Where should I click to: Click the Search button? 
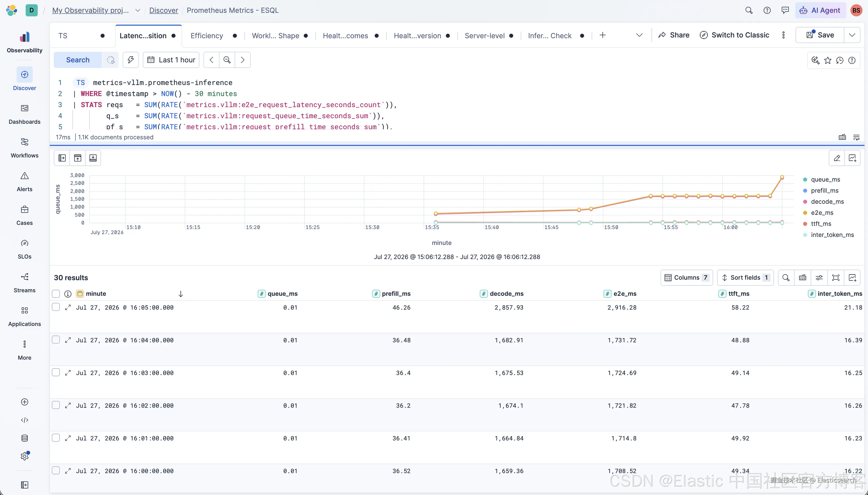78,60
